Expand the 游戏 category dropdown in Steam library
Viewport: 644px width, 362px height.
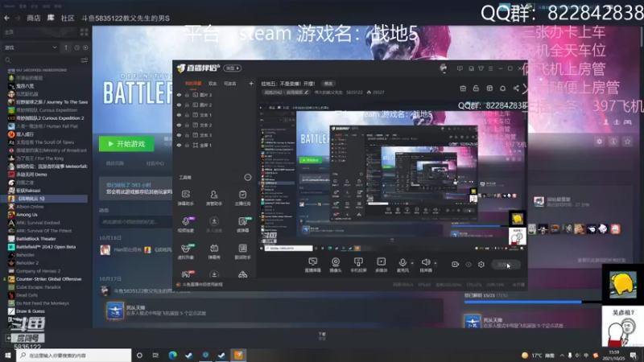click(31, 47)
